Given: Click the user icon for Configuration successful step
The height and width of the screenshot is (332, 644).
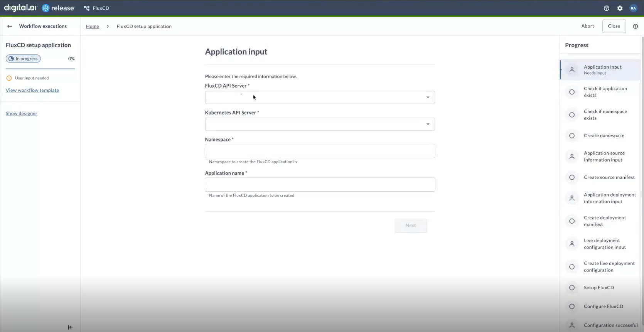Looking at the screenshot, I should 572,325.
